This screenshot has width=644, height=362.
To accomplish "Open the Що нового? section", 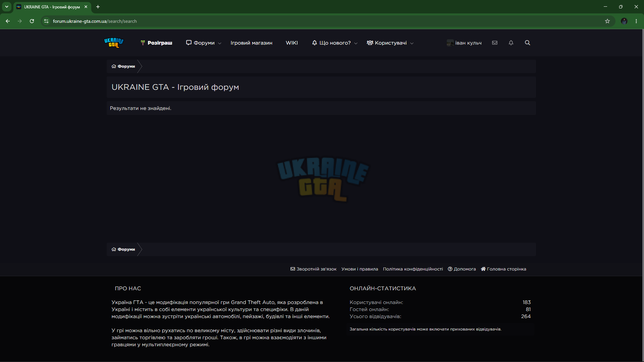I will (331, 43).
